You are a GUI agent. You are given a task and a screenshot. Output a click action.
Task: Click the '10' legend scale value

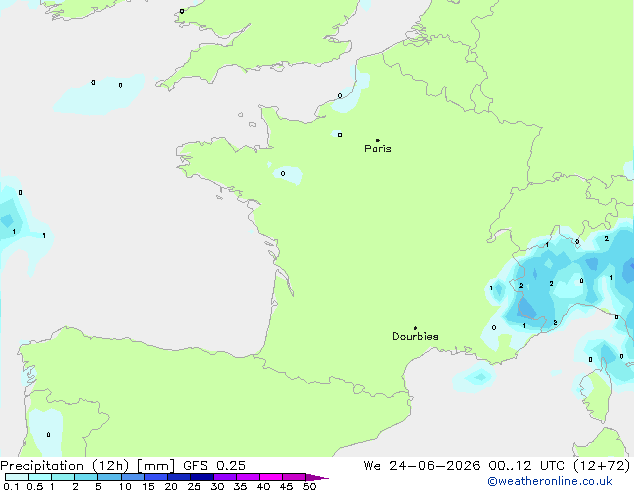[x=125, y=486]
